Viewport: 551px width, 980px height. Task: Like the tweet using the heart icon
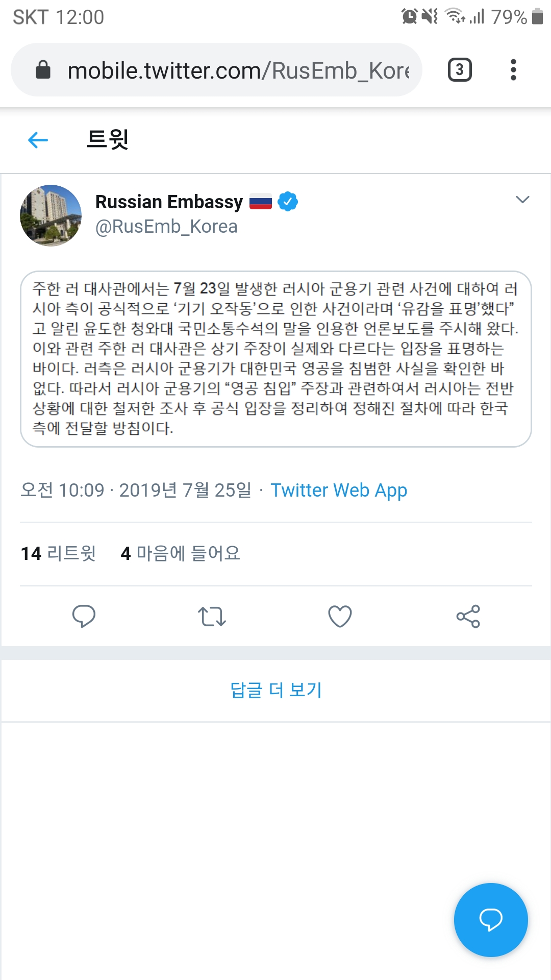pos(339,616)
